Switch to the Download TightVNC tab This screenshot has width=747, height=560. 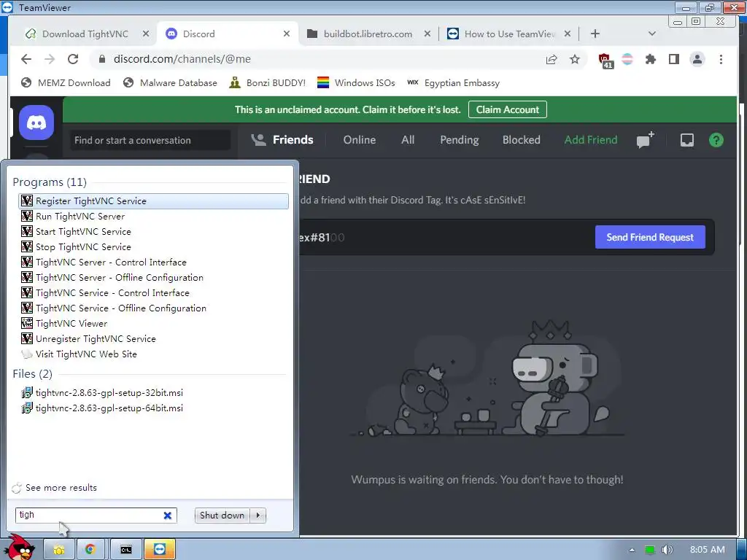85,34
